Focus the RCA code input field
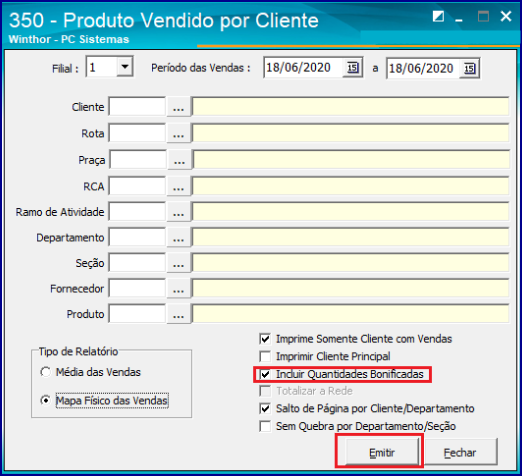The image size is (522, 476). 137,186
